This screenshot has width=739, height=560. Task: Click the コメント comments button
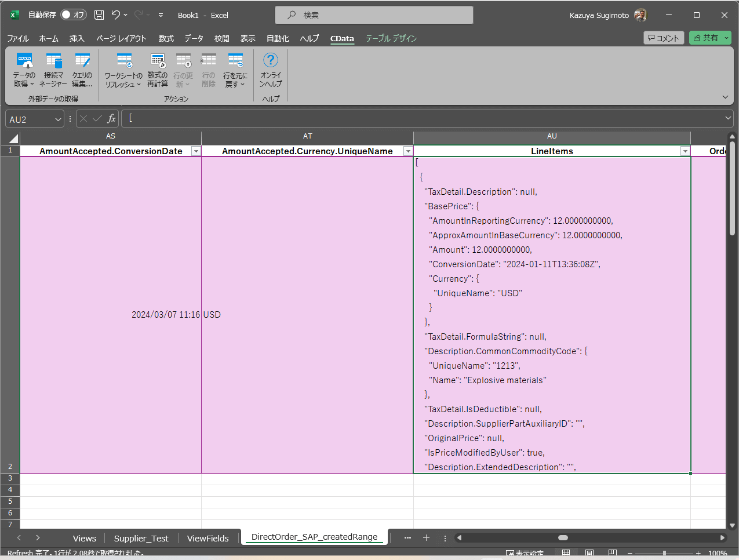coord(664,38)
